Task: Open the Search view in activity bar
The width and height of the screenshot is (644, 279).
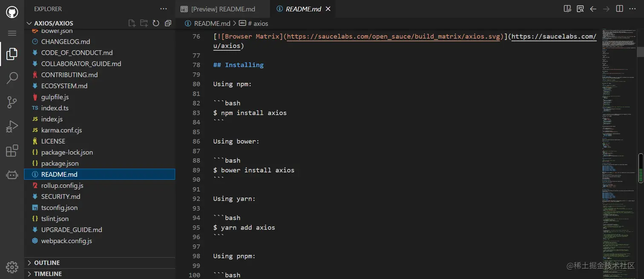Action: coord(12,78)
